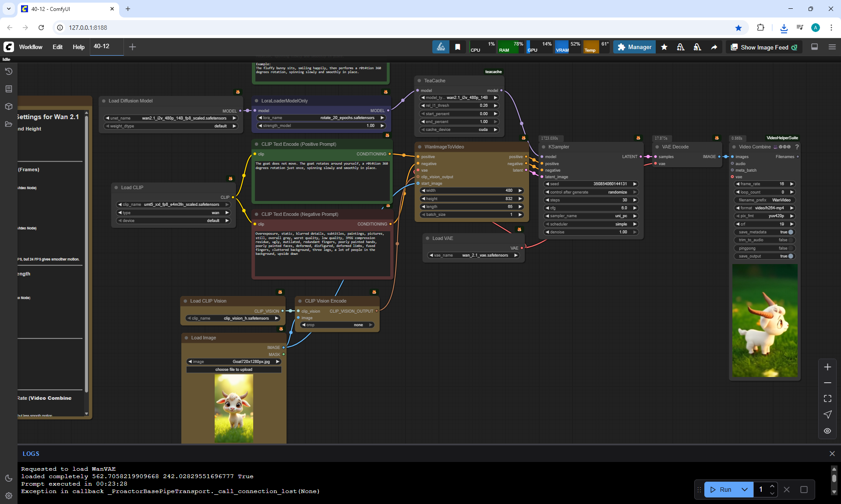Open the Workflow menu
The width and height of the screenshot is (841, 504).
point(31,47)
